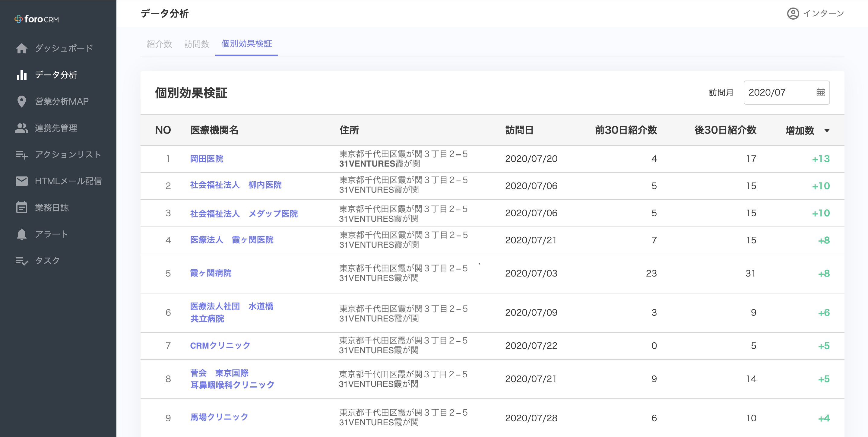
Task: Click the 前30日紹介数 column header
Action: pyautogui.click(x=626, y=130)
